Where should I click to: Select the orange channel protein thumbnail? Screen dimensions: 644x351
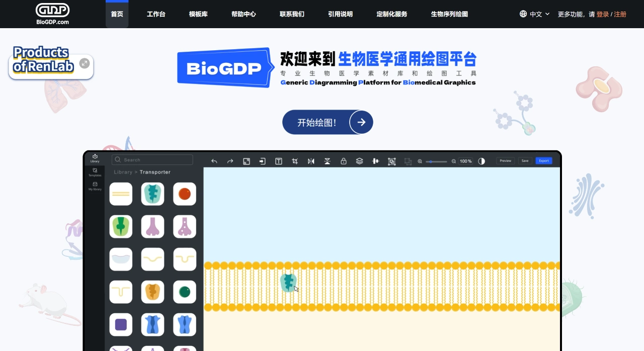(152, 292)
